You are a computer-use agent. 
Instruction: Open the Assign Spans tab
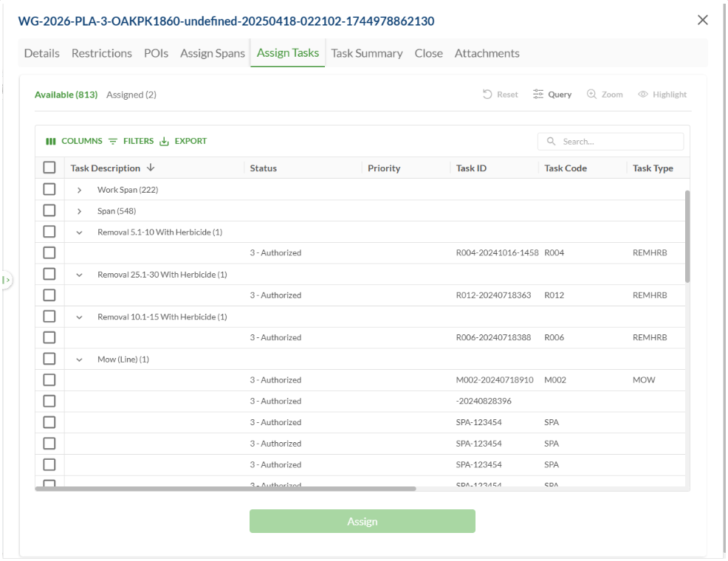coord(213,53)
